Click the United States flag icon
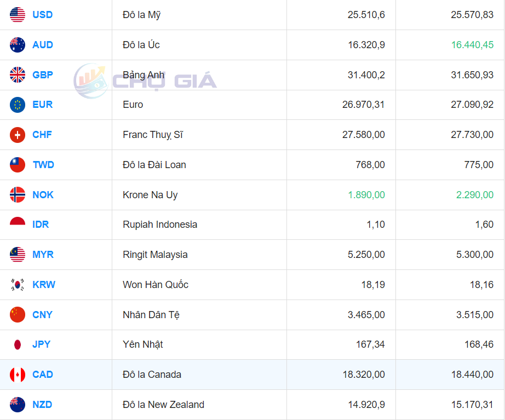Image resolution: width=505 pixels, height=420 pixels. [x=18, y=15]
